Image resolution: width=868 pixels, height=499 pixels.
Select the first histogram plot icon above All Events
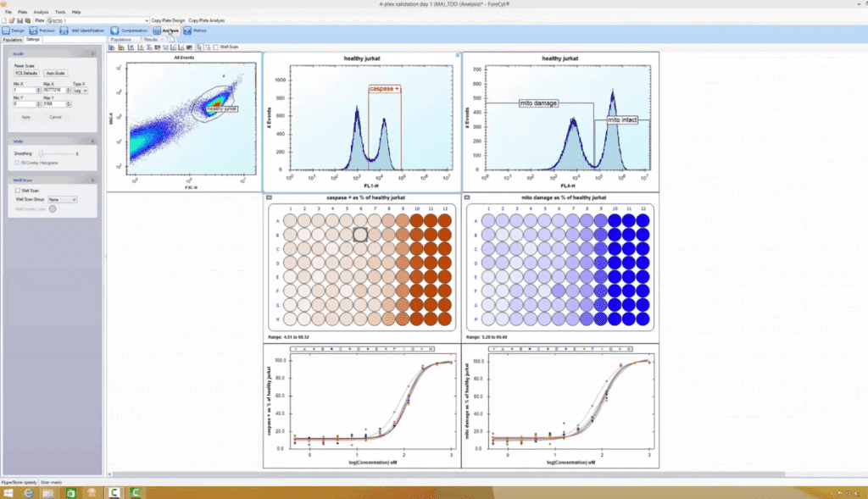click(x=112, y=47)
